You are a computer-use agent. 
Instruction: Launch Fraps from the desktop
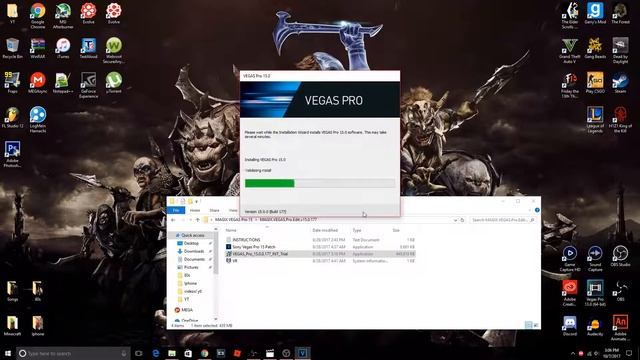pos(12,82)
